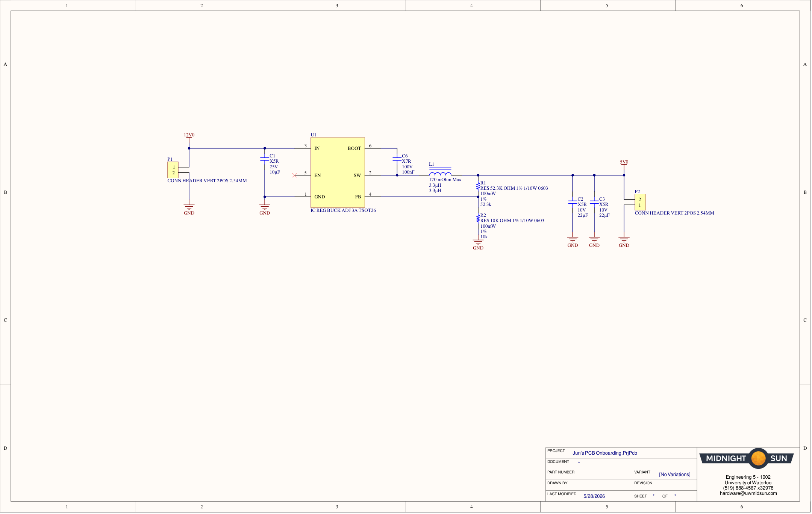Viewport: 812px width, 514px height.
Task: Click the PART NUMBER title block label
Action: (x=561, y=472)
